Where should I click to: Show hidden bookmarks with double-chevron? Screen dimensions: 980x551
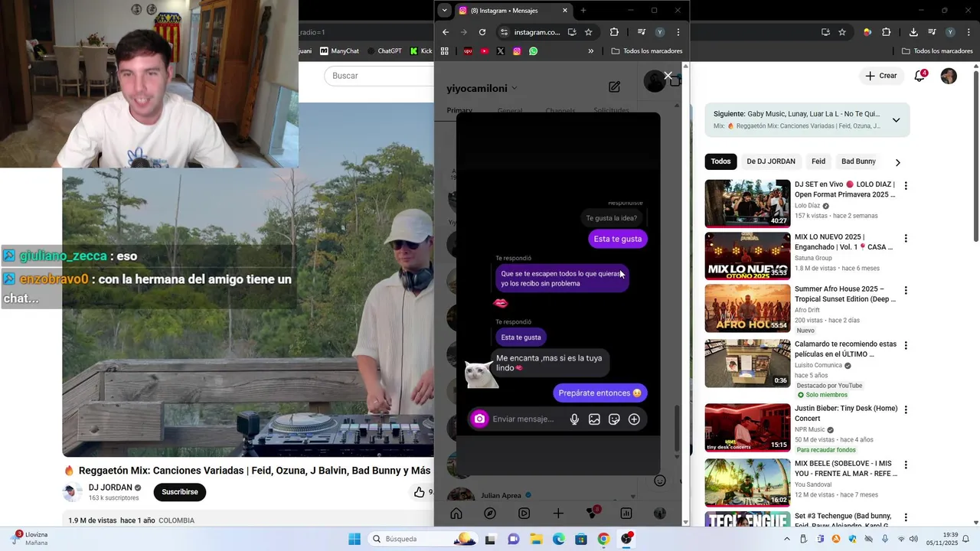pos(590,51)
